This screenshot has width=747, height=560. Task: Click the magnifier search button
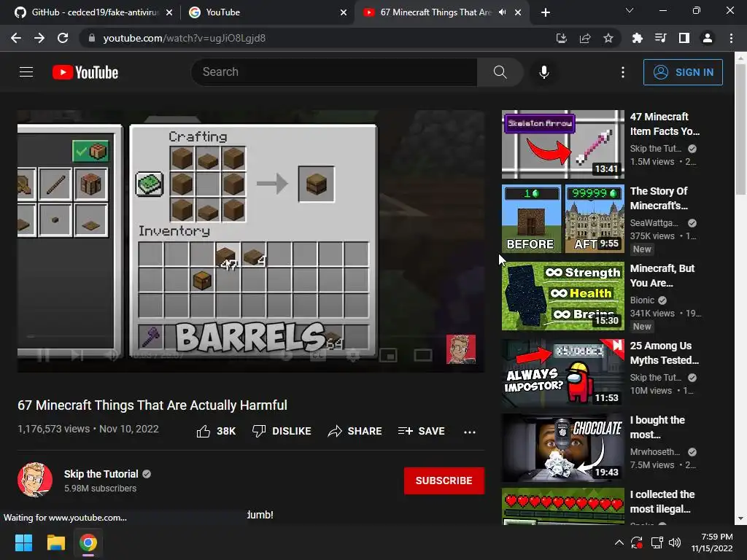[x=500, y=72]
